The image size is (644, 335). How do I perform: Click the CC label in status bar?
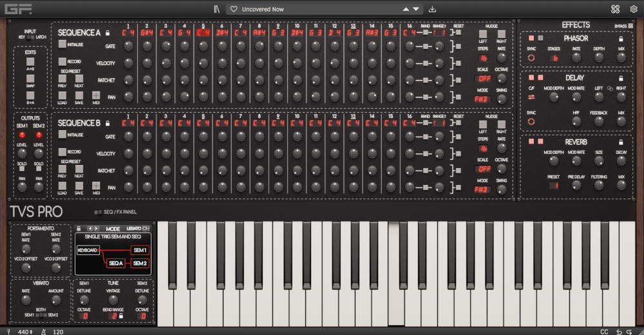[x=604, y=332]
